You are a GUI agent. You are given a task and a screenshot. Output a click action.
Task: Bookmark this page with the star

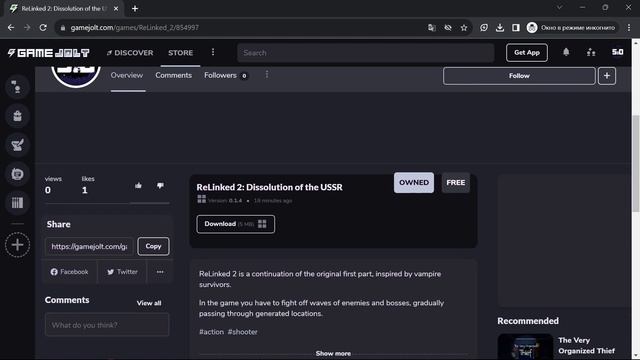tap(464, 27)
